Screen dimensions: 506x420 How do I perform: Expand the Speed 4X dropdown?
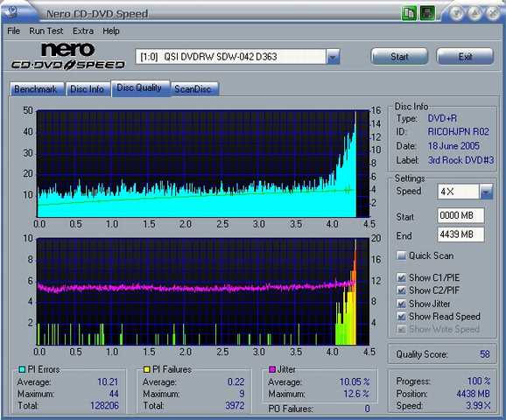(486, 192)
